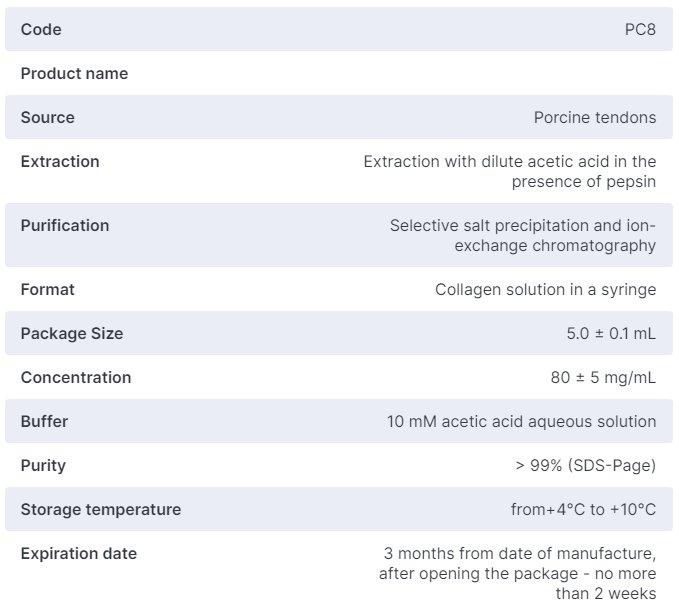The width and height of the screenshot is (679, 613).
Task: Click the dilute acetic acid extraction description
Action: [510, 171]
